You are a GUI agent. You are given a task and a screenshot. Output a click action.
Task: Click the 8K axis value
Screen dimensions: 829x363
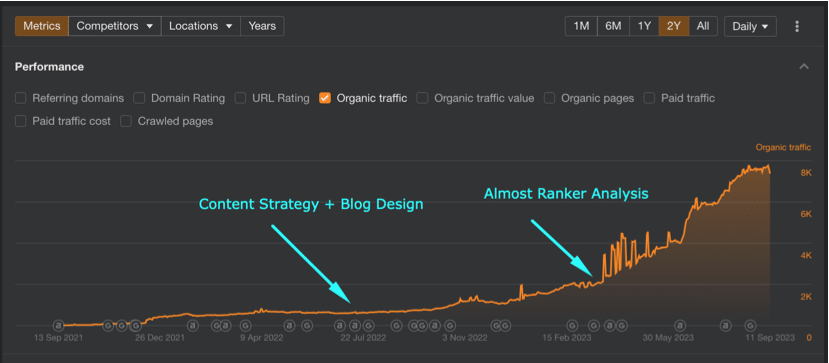coord(806,173)
